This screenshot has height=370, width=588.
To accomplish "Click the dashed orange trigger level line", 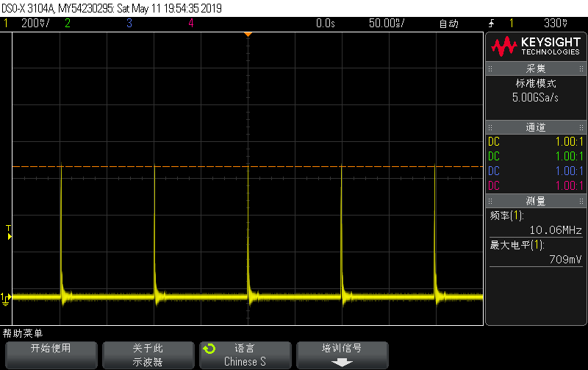I will [248, 166].
